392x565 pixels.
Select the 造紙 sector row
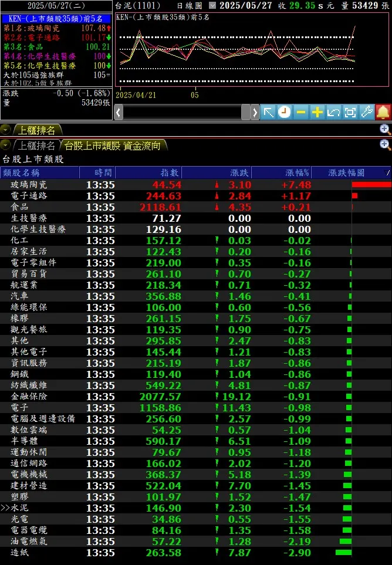tap(196, 553)
